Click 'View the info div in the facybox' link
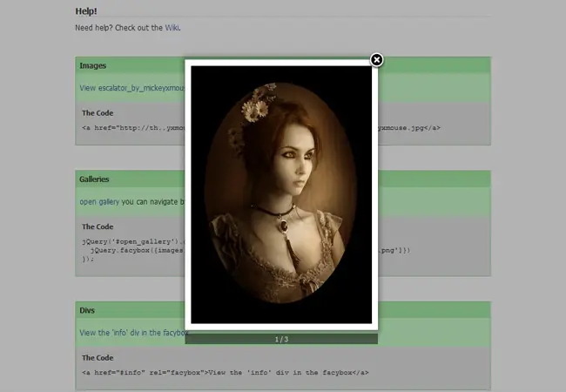The height and width of the screenshot is (392, 566). coord(134,333)
